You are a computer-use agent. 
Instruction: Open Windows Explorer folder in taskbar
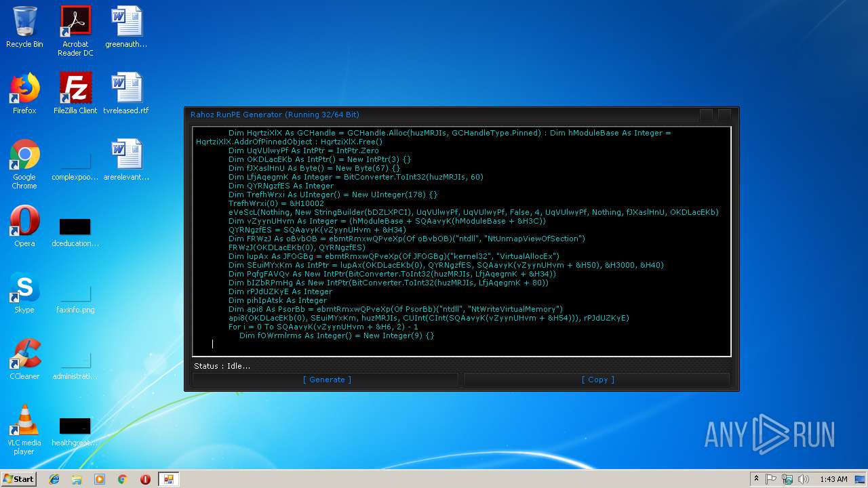click(x=77, y=479)
